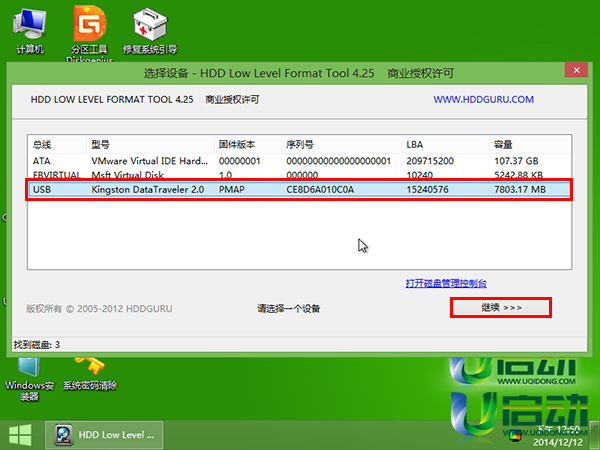Screen dimensions: 600x450
Task: Open the 系统密码清除 key icon
Action: click(90, 375)
